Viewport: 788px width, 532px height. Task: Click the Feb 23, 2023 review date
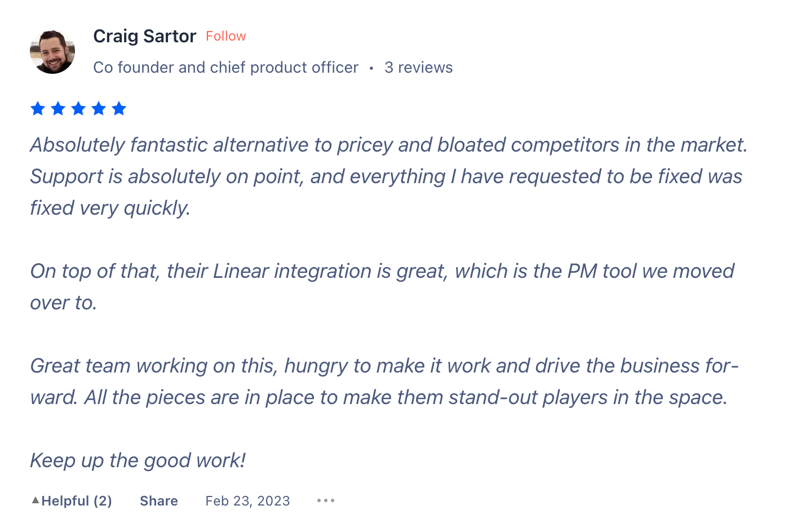coord(247,500)
